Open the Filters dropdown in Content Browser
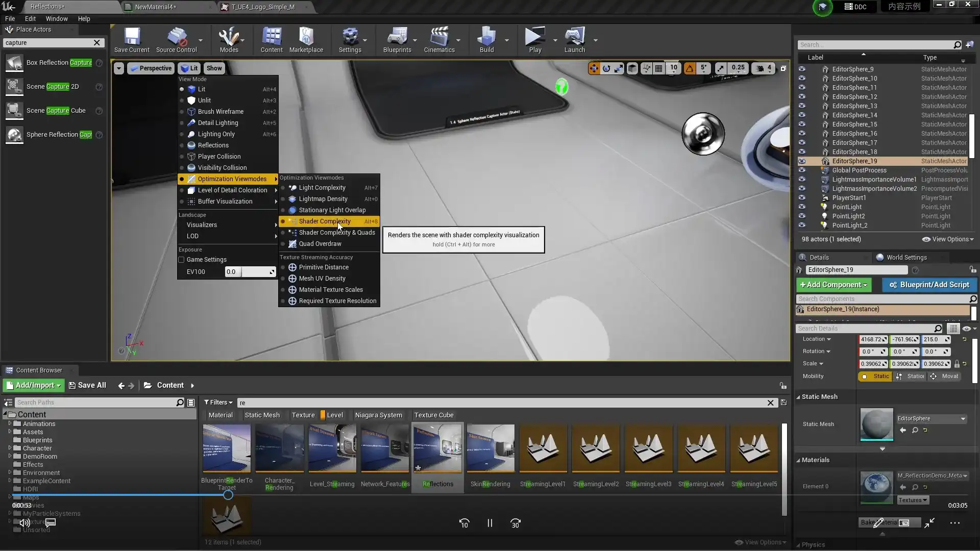980x551 pixels. pos(218,403)
